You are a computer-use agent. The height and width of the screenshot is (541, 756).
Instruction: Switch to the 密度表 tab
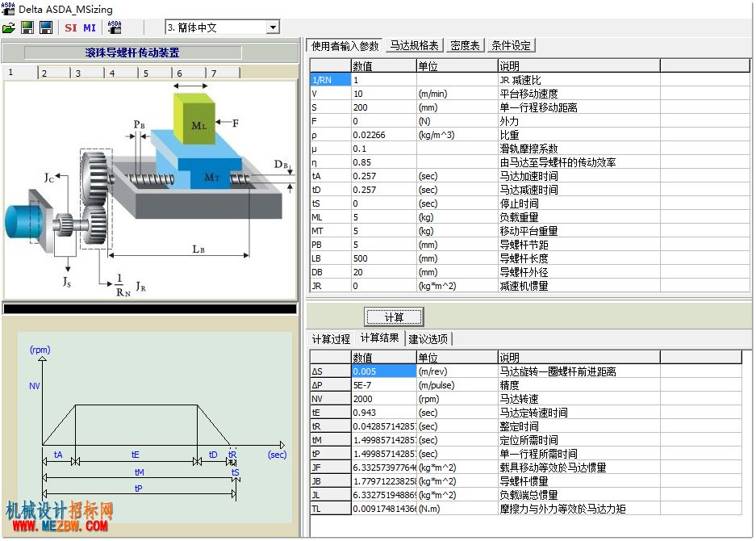(465, 45)
